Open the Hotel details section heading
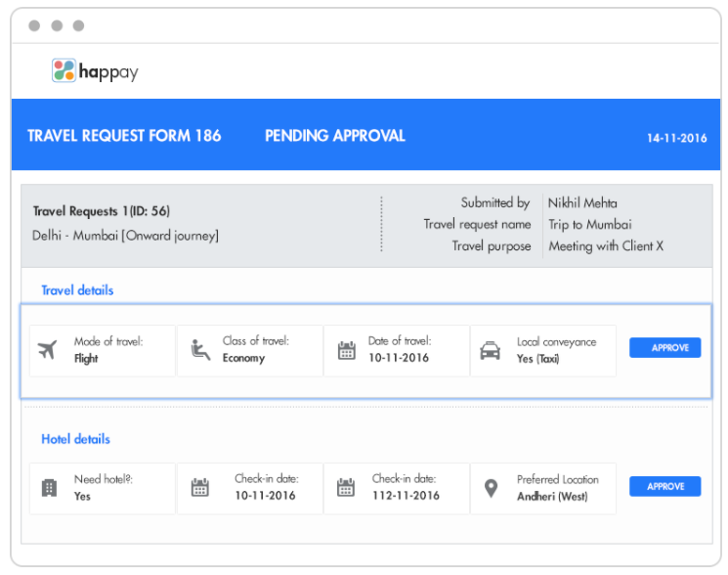This screenshot has height=575, width=728. pyautogui.click(x=75, y=439)
